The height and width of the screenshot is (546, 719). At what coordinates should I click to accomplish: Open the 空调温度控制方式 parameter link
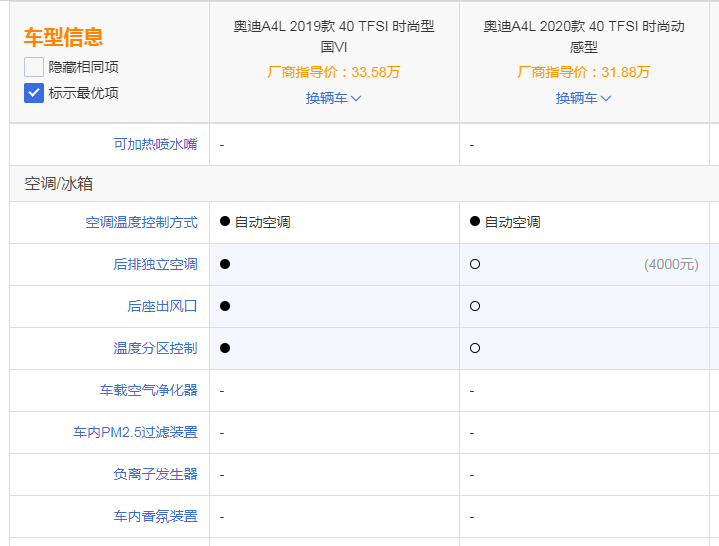click(x=141, y=222)
